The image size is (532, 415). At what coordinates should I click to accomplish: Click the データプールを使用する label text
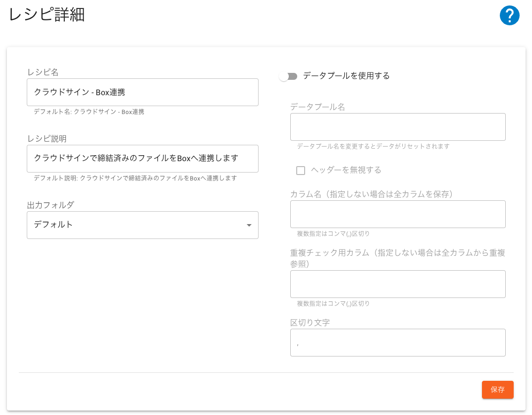[x=346, y=76]
